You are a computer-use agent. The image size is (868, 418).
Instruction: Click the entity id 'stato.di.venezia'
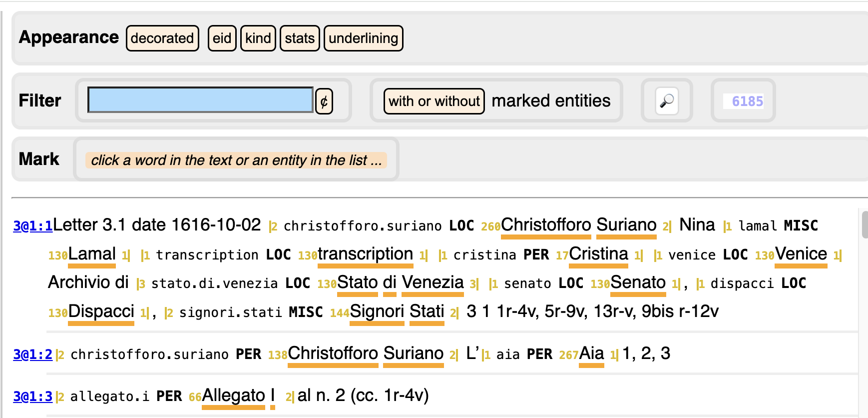(x=214, y=284)
